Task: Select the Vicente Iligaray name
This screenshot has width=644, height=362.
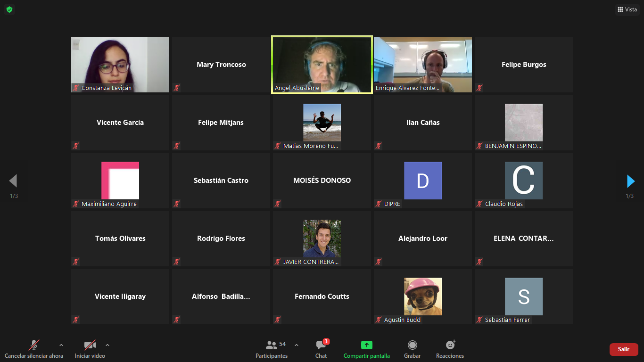Action: 120,296
